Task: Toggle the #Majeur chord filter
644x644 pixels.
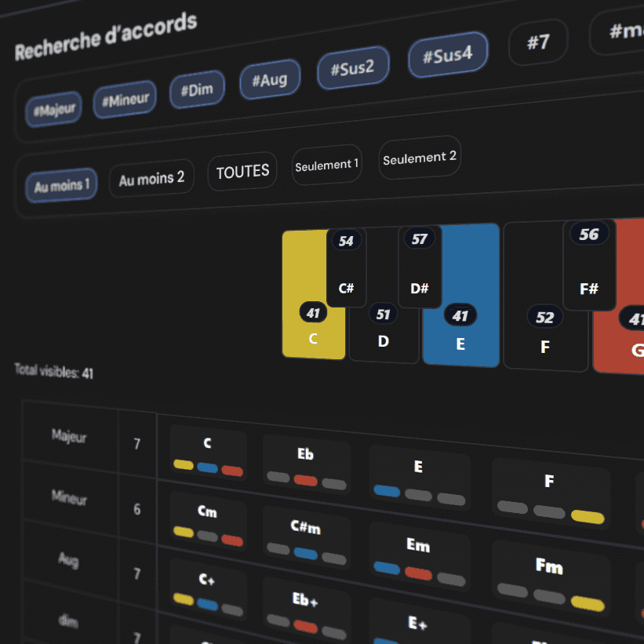Action: (x=53, y=111)
